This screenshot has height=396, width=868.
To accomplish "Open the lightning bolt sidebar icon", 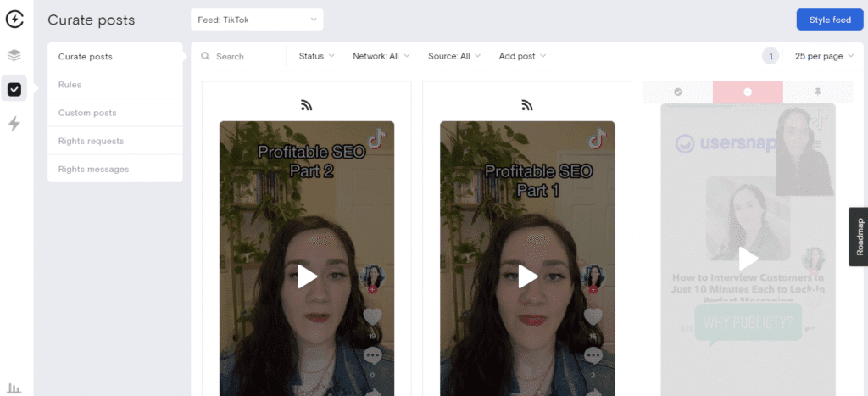I will click(14, 124).
